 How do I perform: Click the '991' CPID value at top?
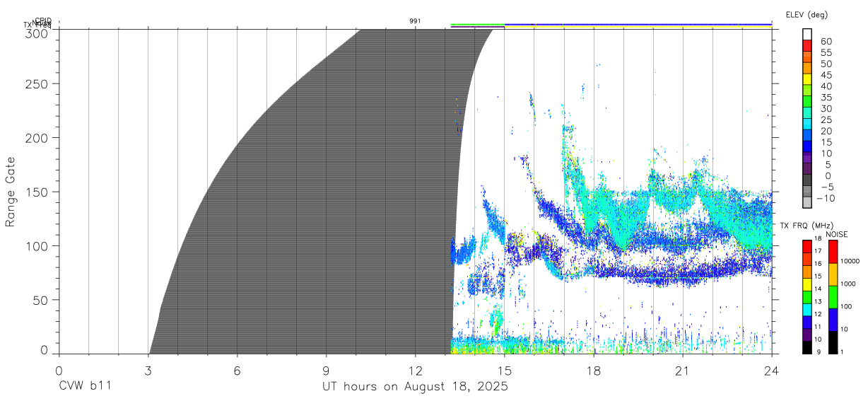[x=415, y=21]
